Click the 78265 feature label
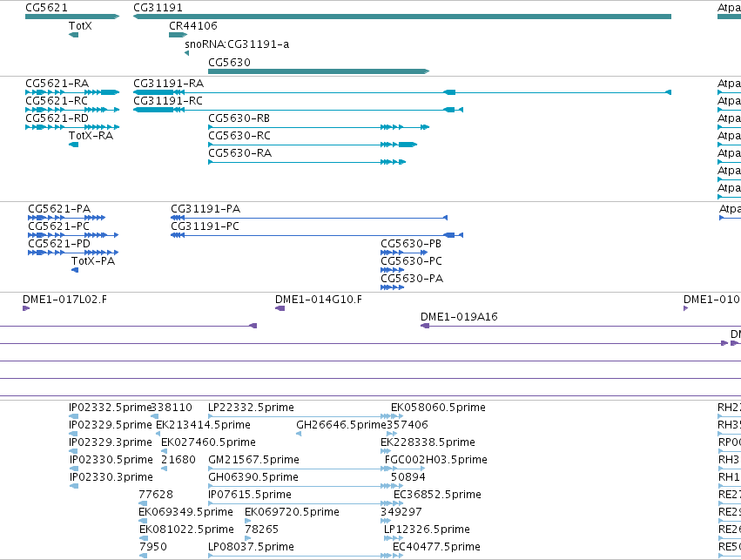This screenshot has height=560, width=741. tap(262, 530)
